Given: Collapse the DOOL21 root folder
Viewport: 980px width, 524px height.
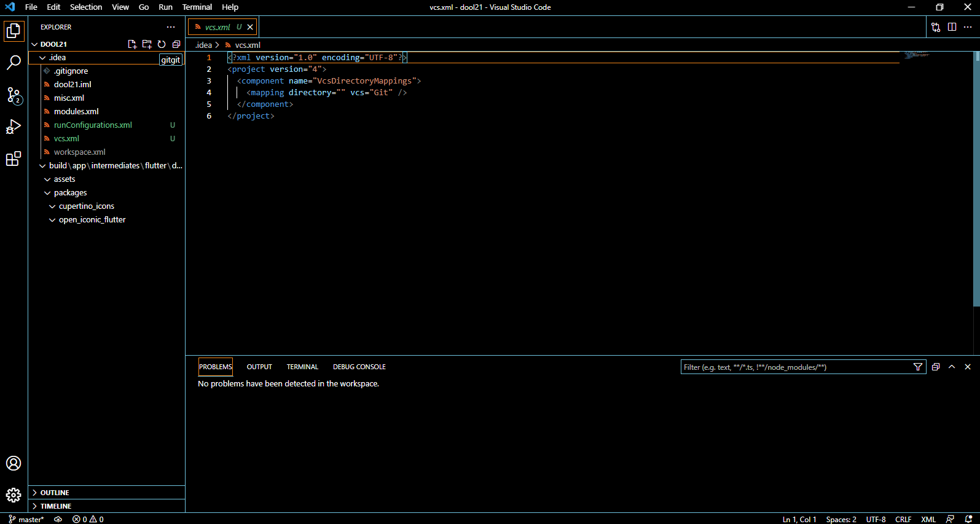Looking at the screenshot, I should (35, 44).
